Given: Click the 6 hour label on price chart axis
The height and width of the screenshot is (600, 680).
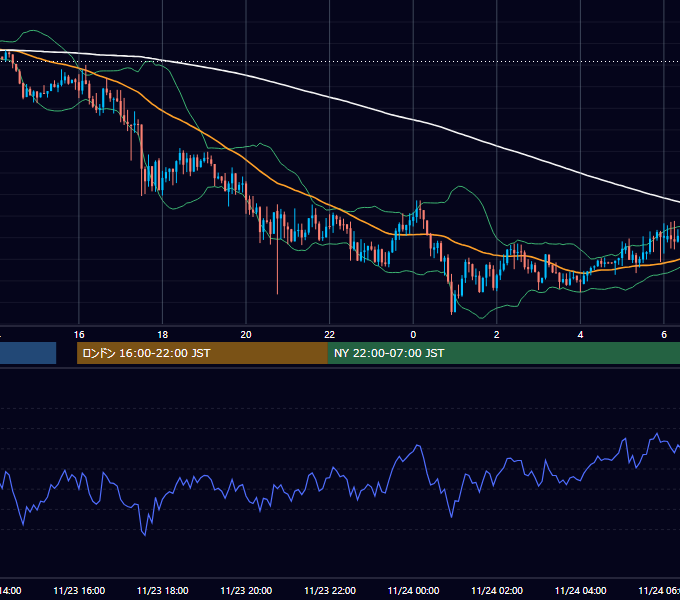Looking at the screenshot, I should [x=664, y=335].
